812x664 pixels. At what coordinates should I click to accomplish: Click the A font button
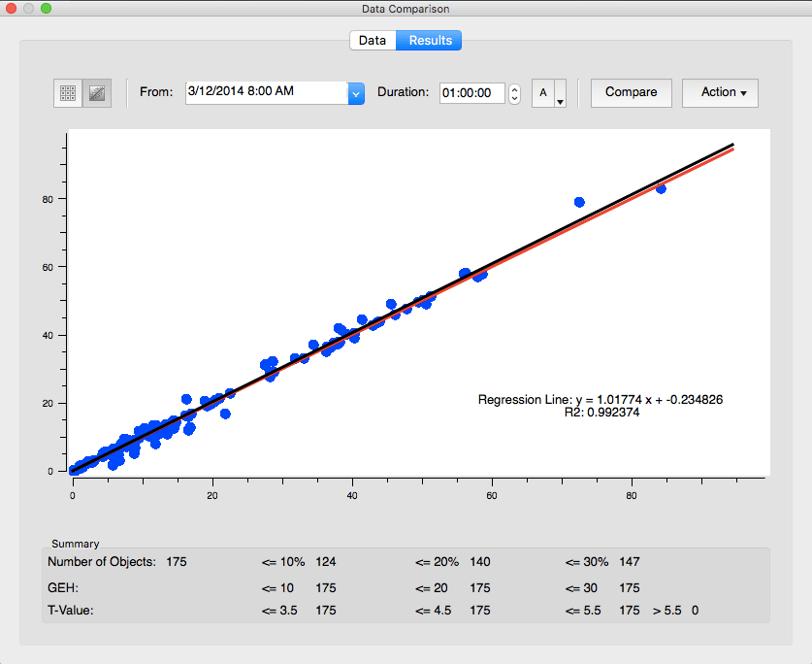543,93
